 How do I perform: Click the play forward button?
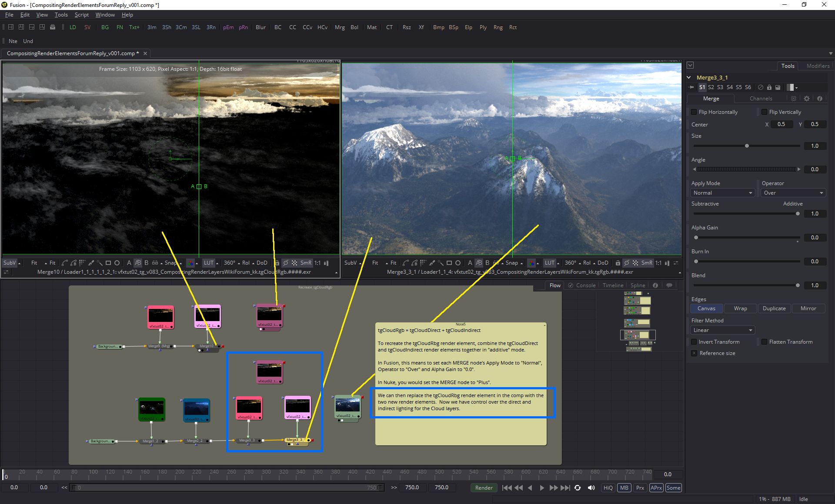tap(542, 488)
